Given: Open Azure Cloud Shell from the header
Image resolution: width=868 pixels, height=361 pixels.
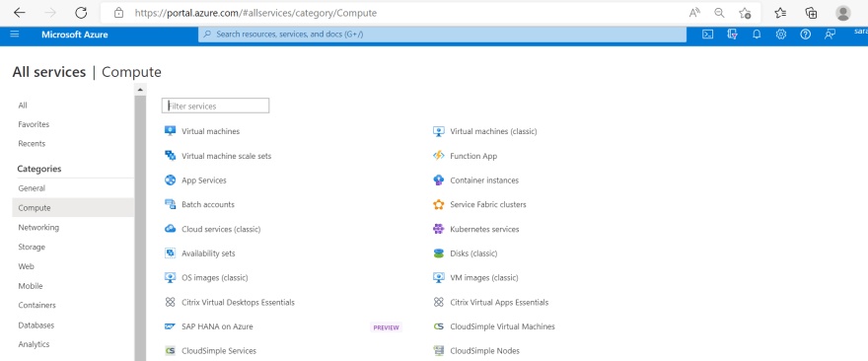Looking at the screenshot, I should pyautogui.click(x=707, y=35).
